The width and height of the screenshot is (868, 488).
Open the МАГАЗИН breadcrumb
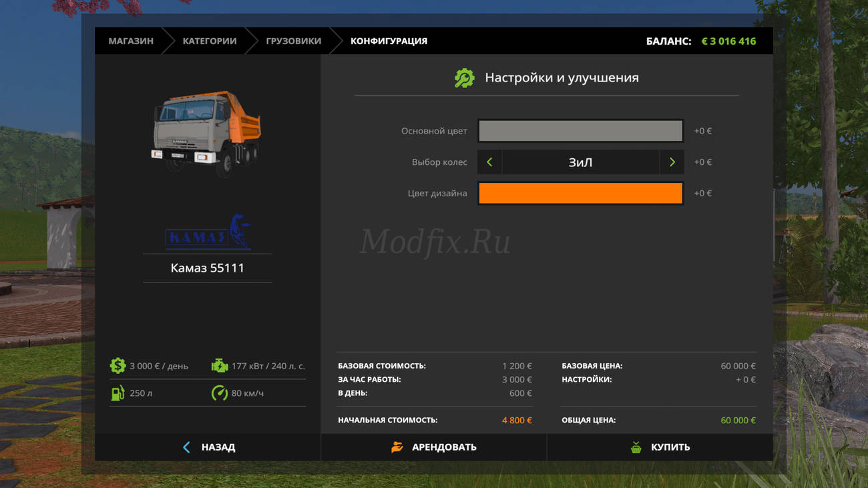(x=131, y=41)
